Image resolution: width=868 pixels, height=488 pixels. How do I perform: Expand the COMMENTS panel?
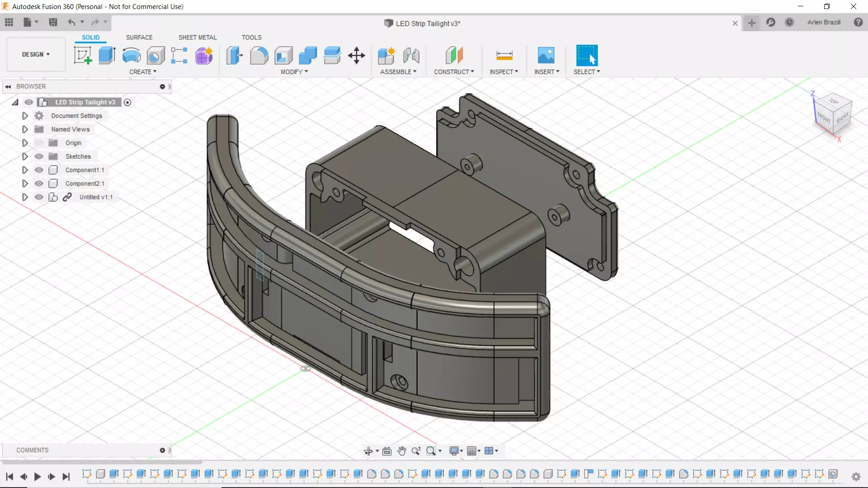coord(162,450)
